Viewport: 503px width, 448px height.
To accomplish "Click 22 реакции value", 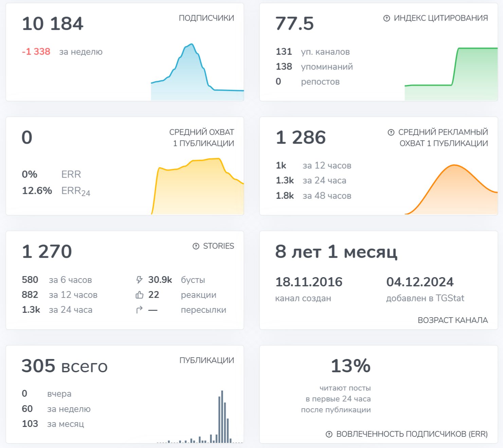I will point(154,295).
